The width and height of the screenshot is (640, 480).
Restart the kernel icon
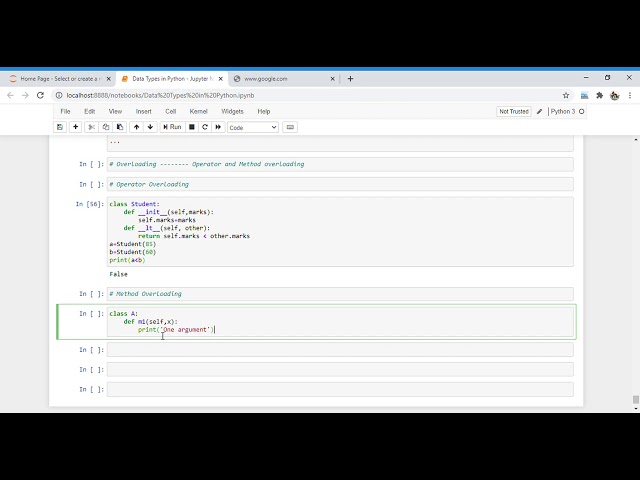(205, 127)
